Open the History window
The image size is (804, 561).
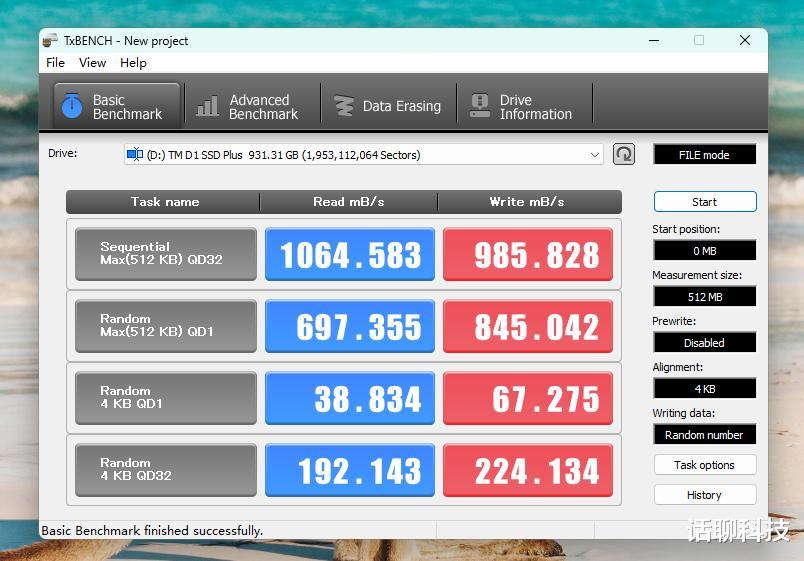(x=705, y=495)
